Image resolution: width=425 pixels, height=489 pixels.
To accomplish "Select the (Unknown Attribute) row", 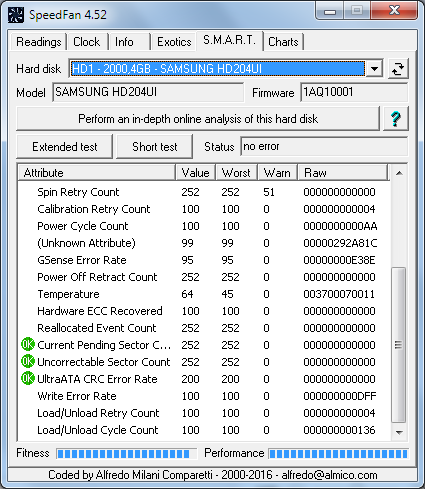I will tap(204, 243).
